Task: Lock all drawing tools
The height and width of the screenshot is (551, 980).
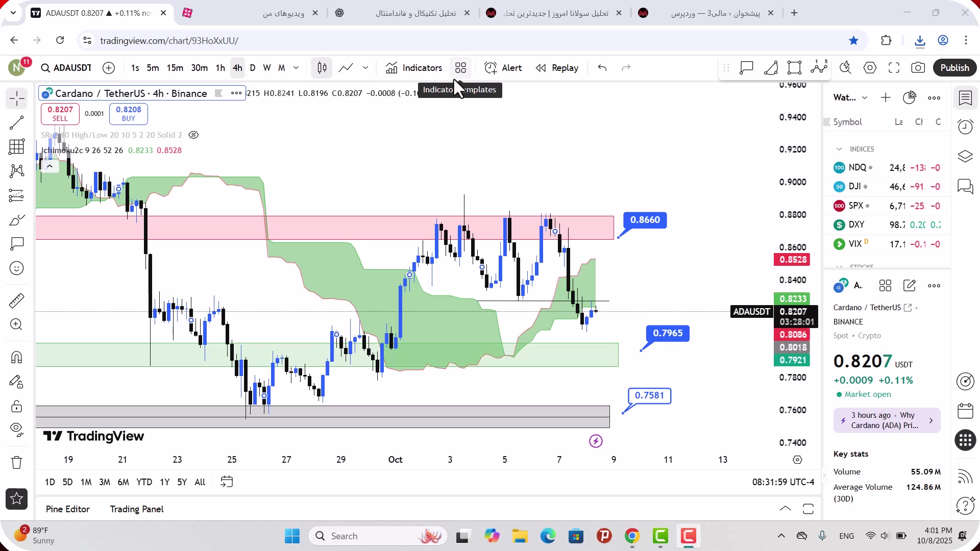Action: tap(17, 406)
